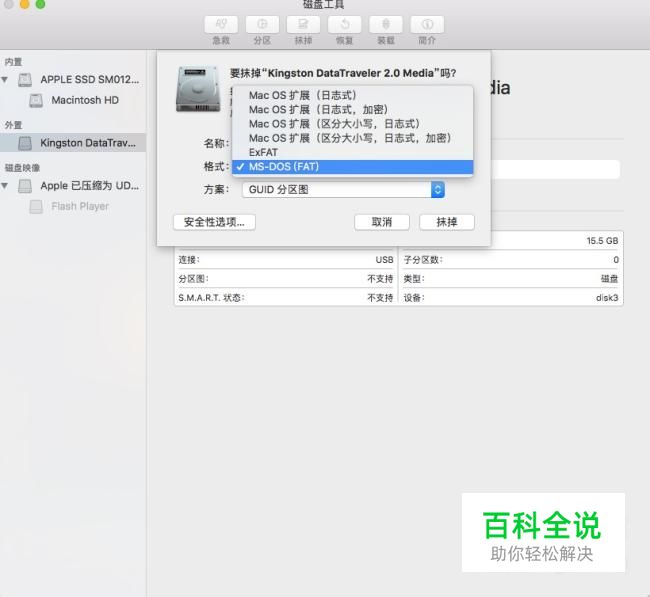The image size is (650, 597).
Task: Collapse the Apple disk image disclosure triangle
Action: pos(5,185)
